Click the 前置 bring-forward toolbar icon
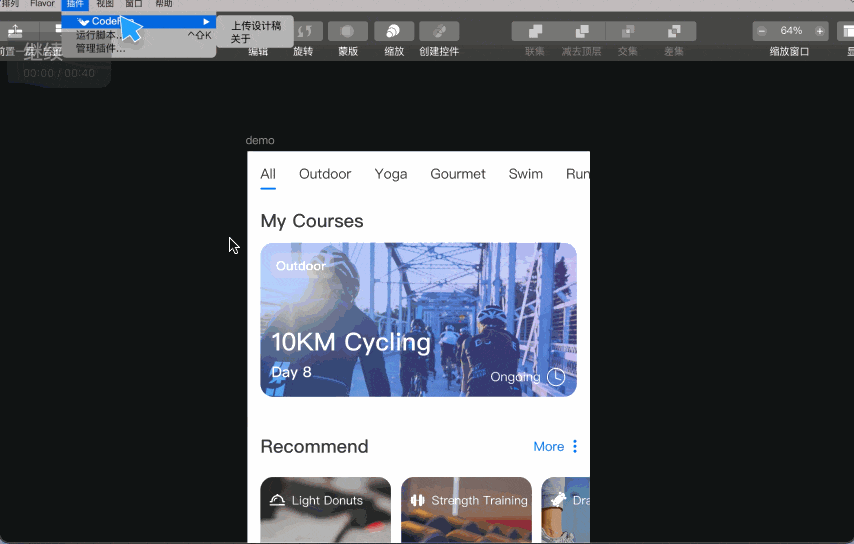Screen dimensions: 854x544 click(15, 31)
